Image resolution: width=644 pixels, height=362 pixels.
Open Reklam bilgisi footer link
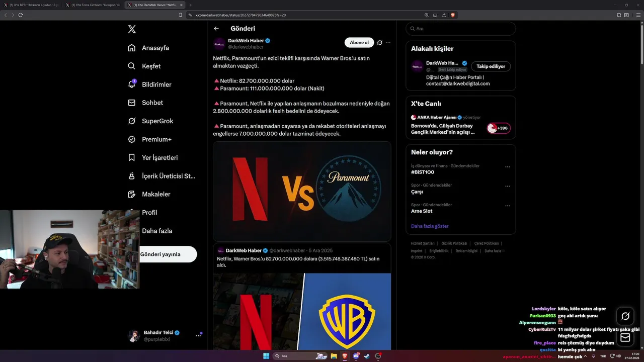click(x=466, y=251)
